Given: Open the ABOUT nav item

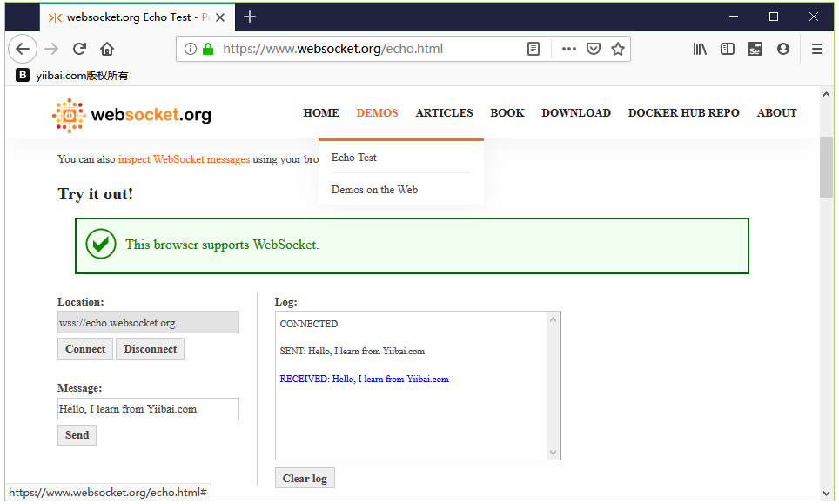Looking at the screenshot, I should pyautogui.click(x=776, y=113).
